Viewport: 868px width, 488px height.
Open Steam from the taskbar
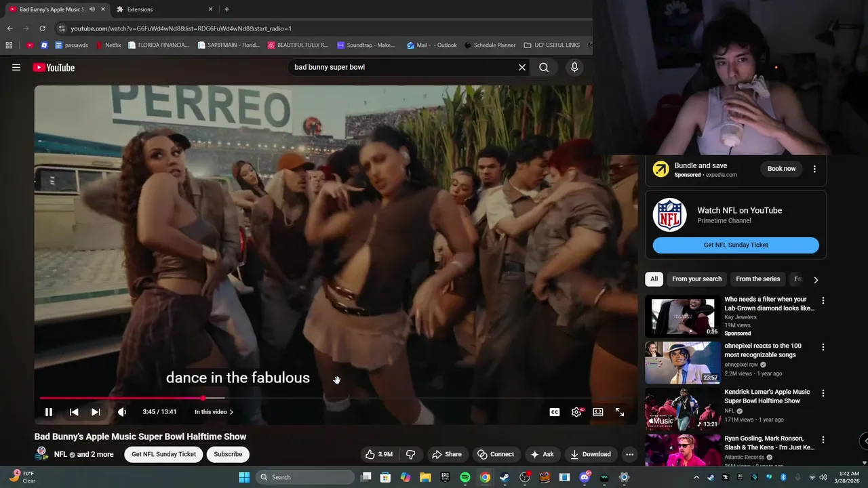(505, 477)
